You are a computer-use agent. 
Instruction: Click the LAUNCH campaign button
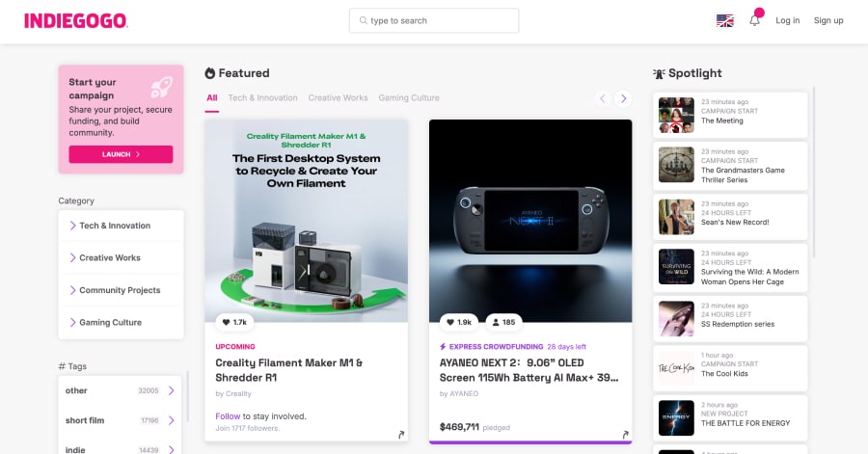click(x=121, y=154)
